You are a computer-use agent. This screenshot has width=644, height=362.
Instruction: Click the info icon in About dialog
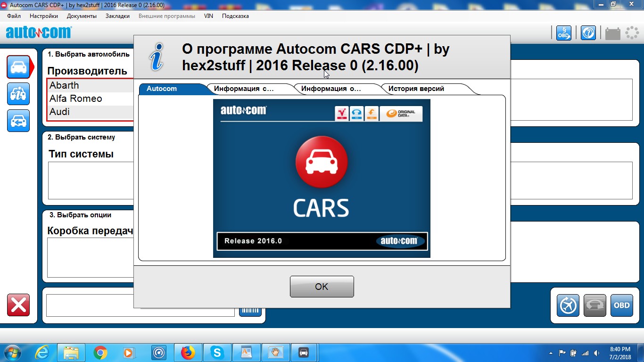[157, 57]
